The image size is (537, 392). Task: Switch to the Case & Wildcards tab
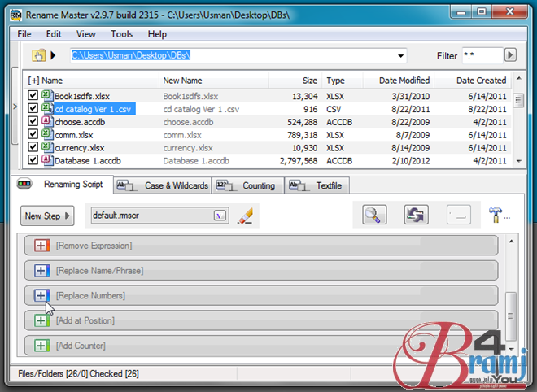coord(163,185)
